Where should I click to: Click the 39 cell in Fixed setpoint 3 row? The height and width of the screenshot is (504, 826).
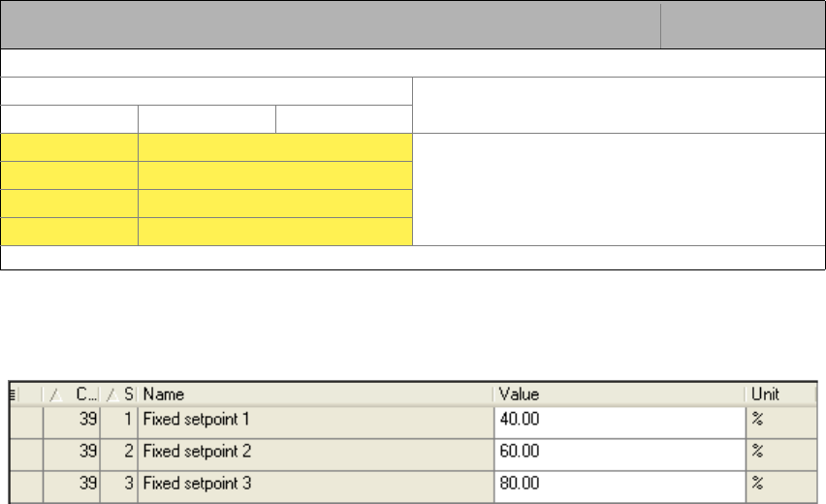click(x=72, y=487)
